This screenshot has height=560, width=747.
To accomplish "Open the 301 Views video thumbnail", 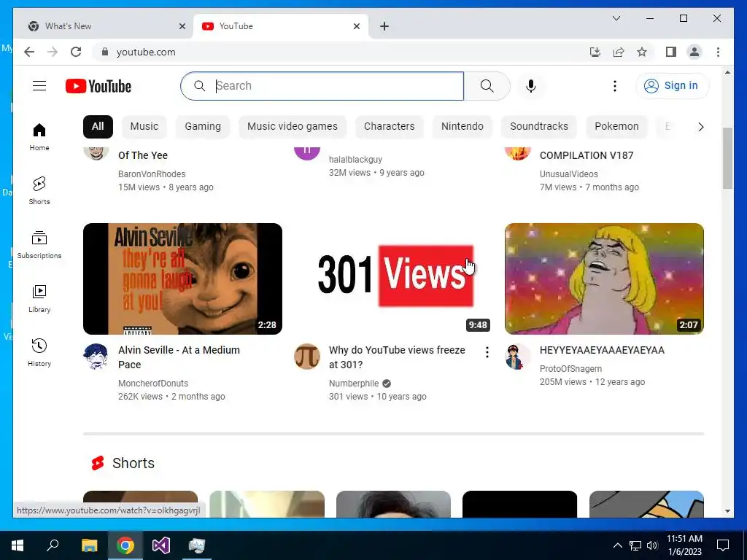I will coord(393,279).
